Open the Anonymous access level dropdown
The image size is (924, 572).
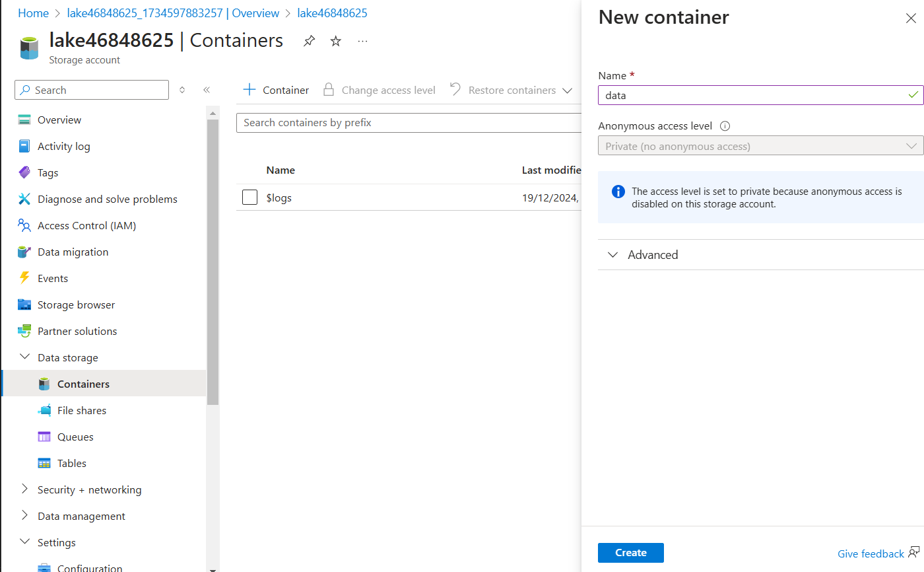click(x=760, y=146)
